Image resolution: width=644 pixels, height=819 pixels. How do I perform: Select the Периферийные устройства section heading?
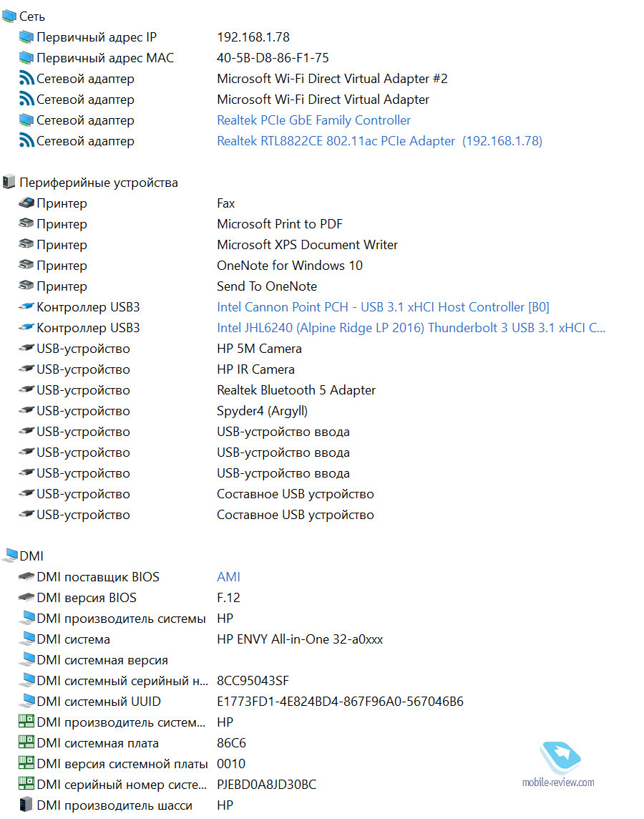click(99, 183)
